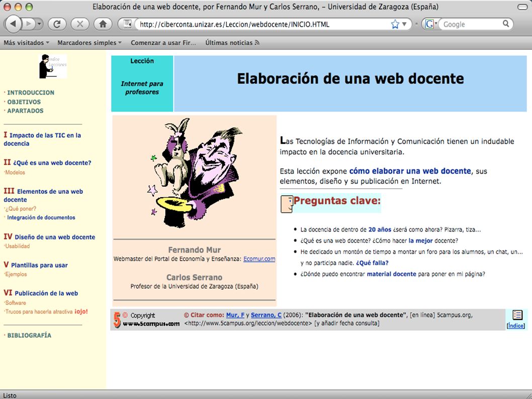Open the Software subsection link
The image size is (532, 399).
point(15,303)
